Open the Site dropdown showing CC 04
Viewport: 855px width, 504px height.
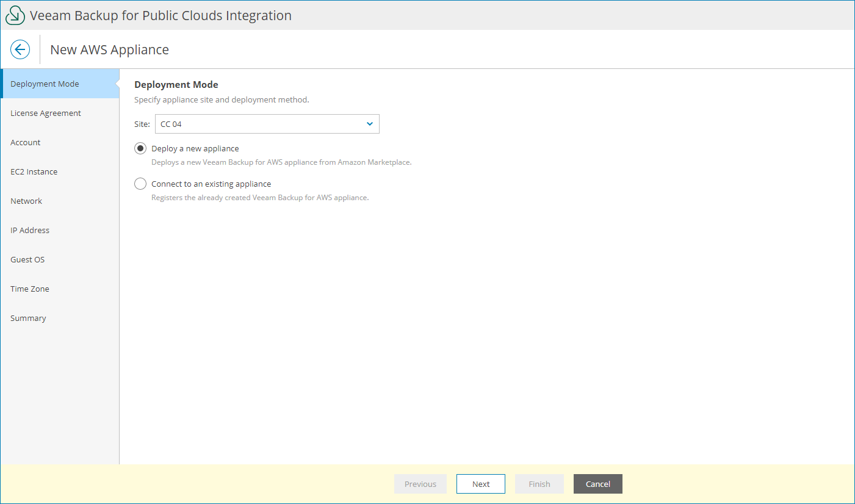267,124
